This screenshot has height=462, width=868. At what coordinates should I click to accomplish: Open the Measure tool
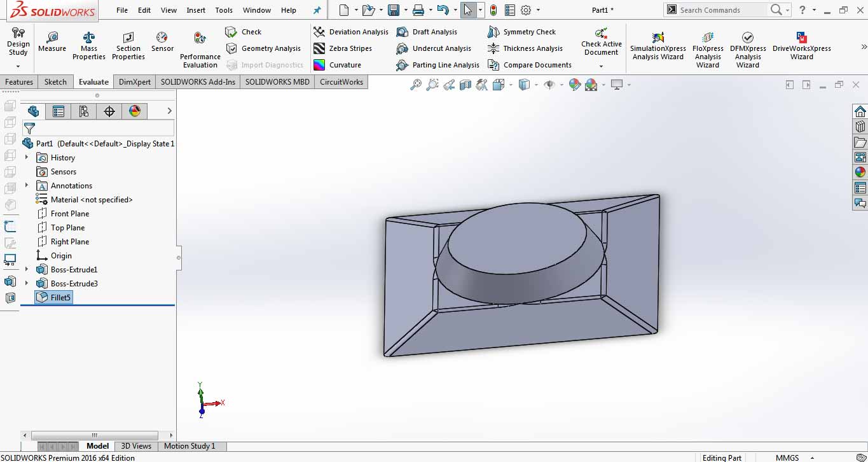(52, 42)
